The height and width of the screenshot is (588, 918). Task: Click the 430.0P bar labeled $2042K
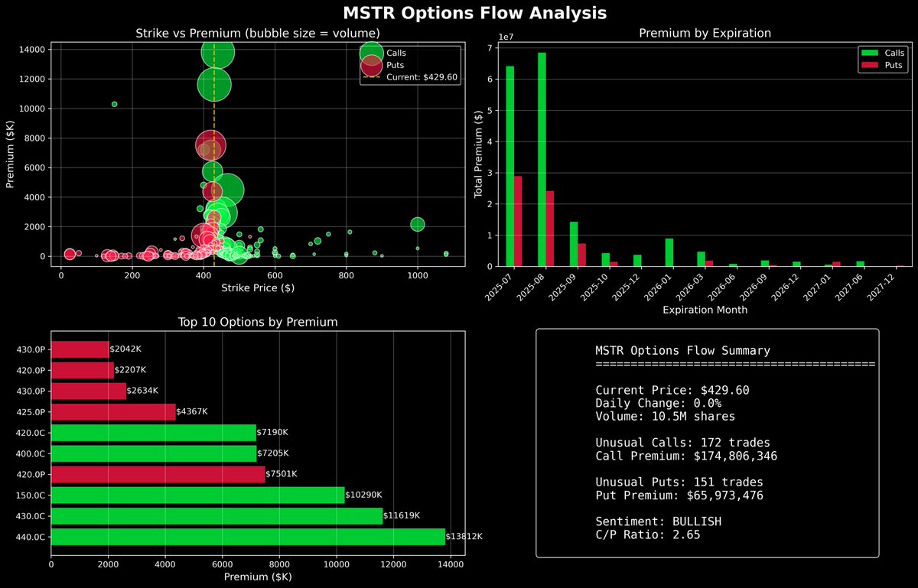click(x=80, y=349)
